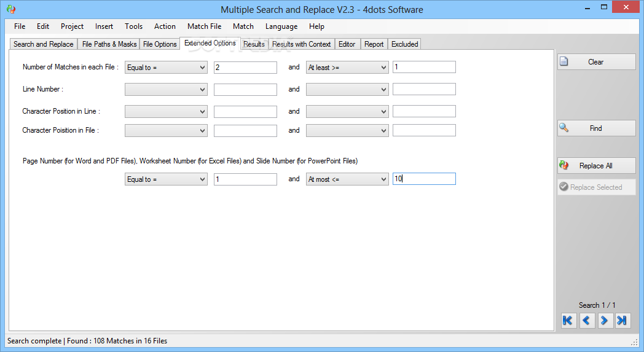This screenshot has height=352, width=644.
Task: Open the Match menu
Action: (x=243, y=26)
